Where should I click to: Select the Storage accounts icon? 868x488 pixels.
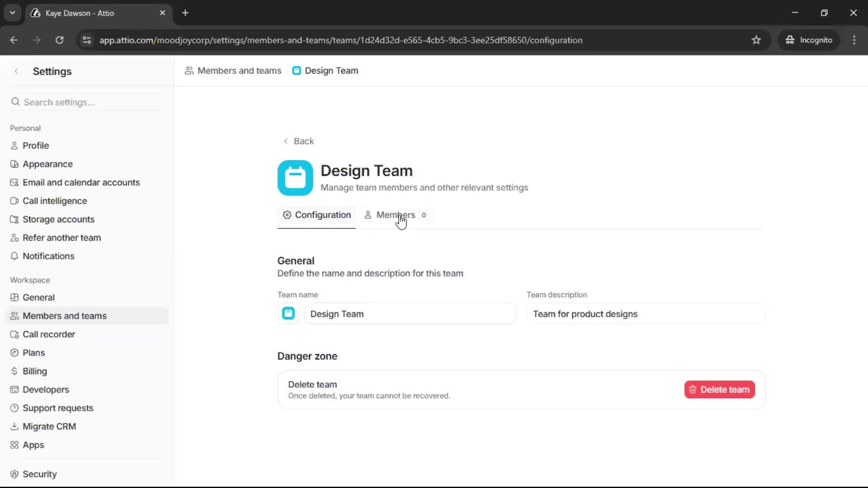click(x=15, y=219)
